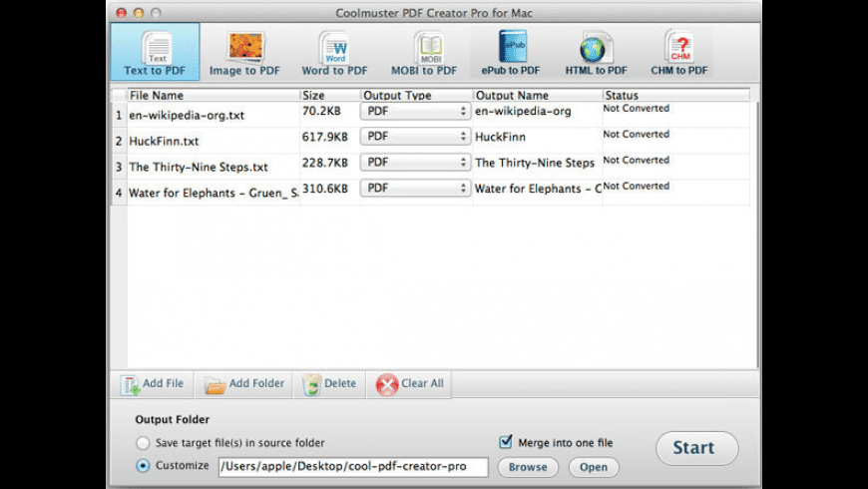Image resolution: width=868 pixels, height=489 pixels.
Task: Select The Thirty-Nine Steps.txt file name
Action: coord(199,167)
